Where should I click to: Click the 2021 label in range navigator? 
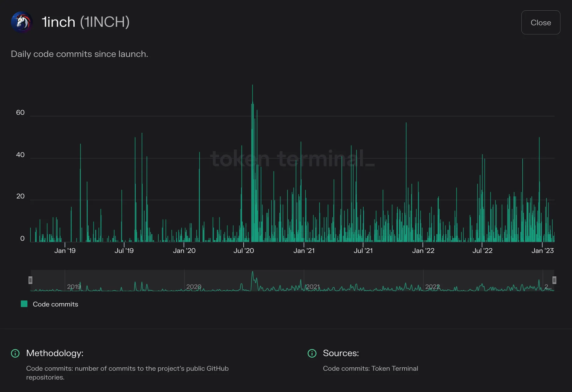point(313,287)
